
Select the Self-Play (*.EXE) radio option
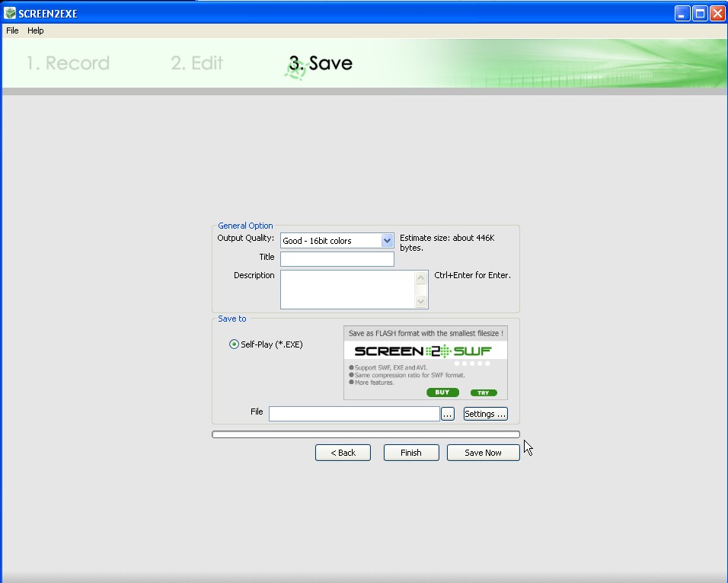pyautogui.click(x=266, y=344)
